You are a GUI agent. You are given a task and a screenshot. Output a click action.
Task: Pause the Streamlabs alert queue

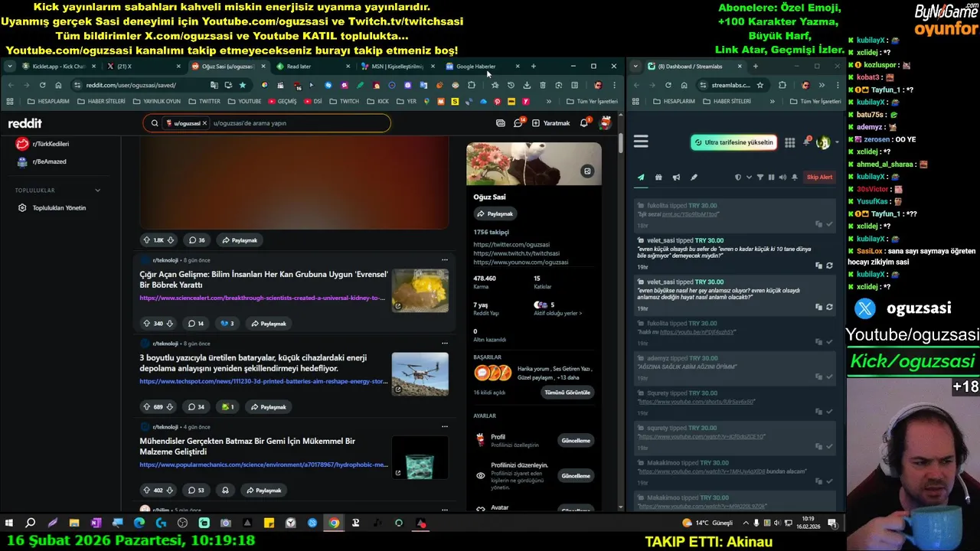point(771,177)
